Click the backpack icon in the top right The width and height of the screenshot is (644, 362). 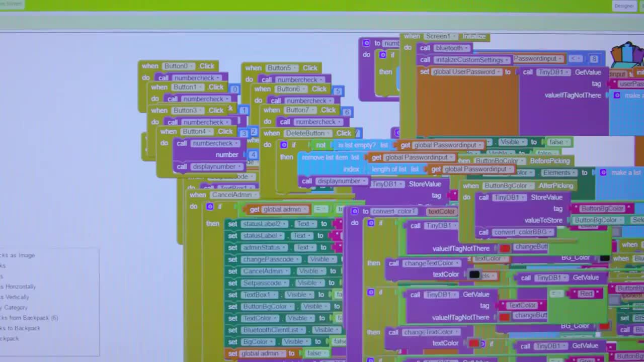pyautogui.click(x=626, y=55)
